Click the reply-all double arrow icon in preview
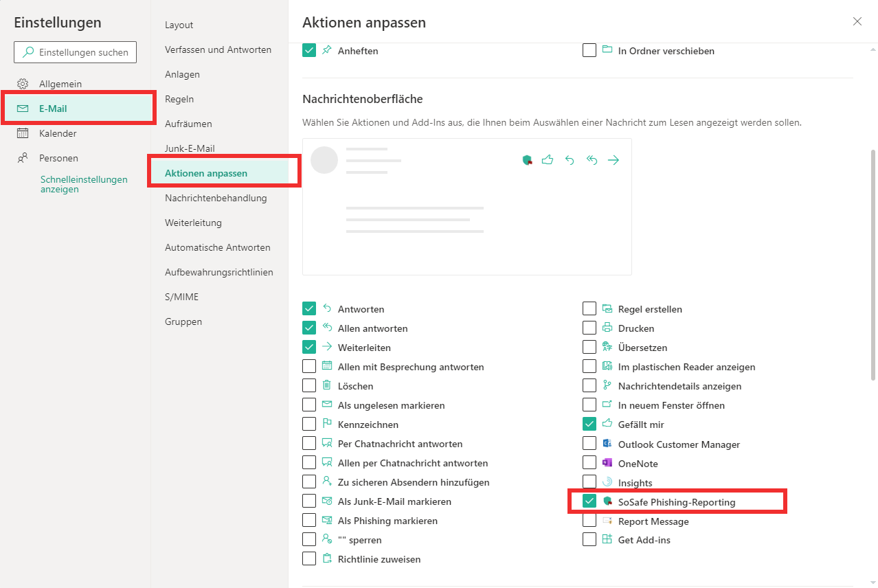The image size is (878, 588). [592, 160]
